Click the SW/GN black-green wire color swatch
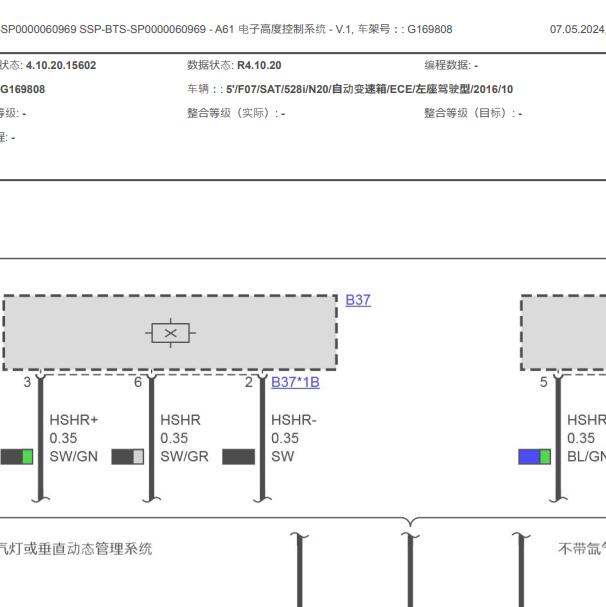Viewport: 606px width, 607px height. tap(17, 457)
